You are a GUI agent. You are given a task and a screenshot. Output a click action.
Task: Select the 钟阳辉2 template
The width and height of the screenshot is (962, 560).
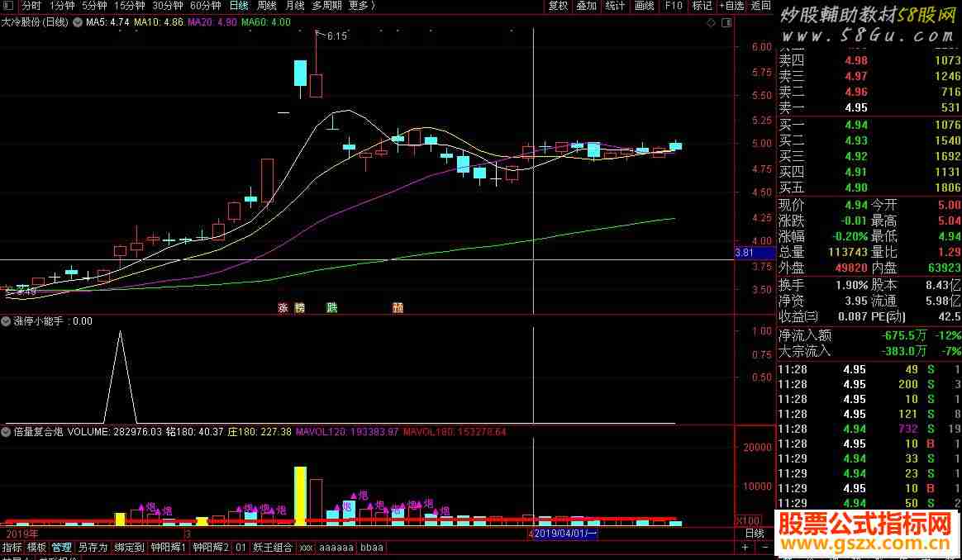click(211, 547)
